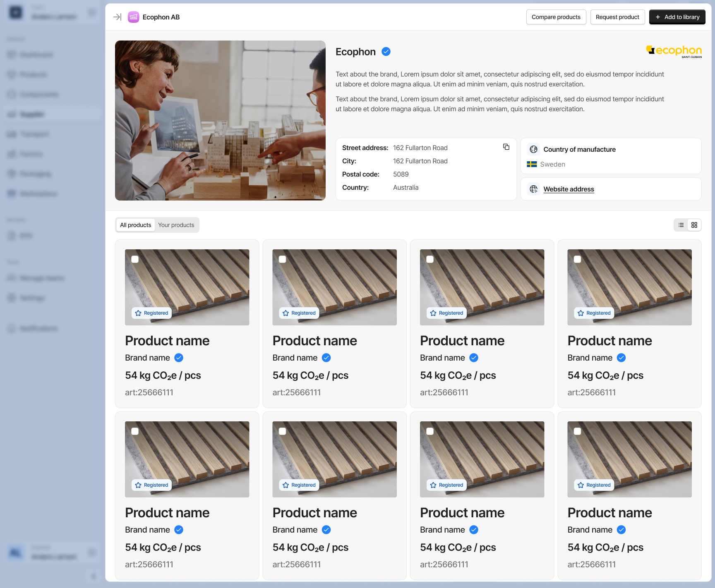Click 54 kg CO2e / pcs on the bottom row's first card
715x588 pixels.
tap(163, 547)
